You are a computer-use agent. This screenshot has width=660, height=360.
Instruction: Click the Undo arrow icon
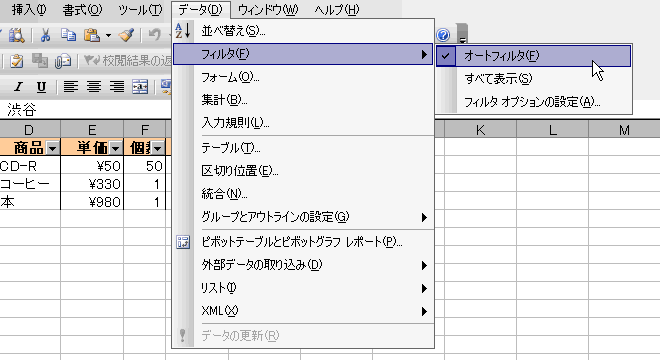pyautogui.click(x=154, y=35)
